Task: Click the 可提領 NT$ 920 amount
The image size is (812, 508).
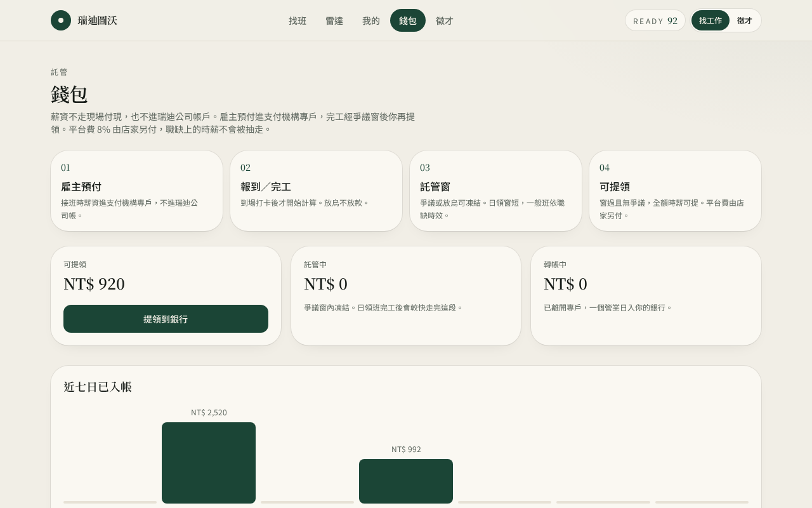Action: (x=94, y=284)
